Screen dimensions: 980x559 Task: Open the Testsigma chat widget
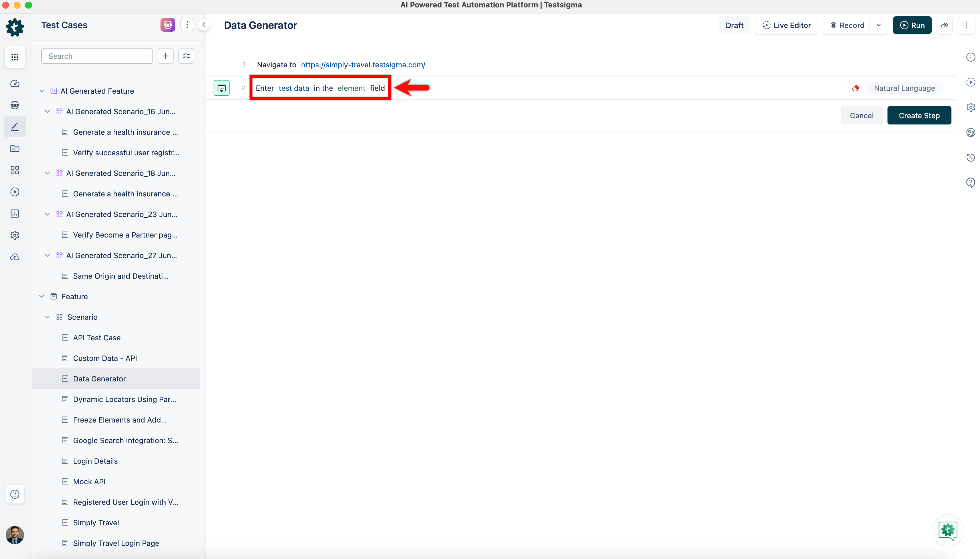[948, 530]
